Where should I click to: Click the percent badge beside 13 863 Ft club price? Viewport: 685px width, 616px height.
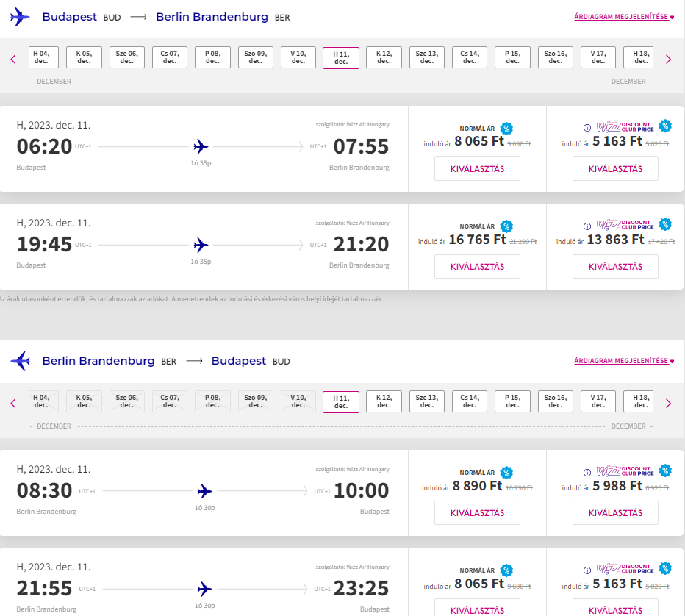click(665, 223)
